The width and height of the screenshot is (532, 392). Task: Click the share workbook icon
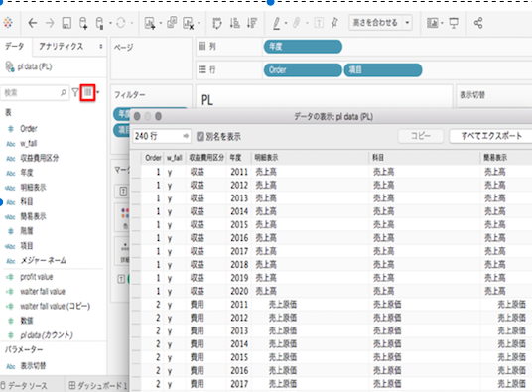[478, 23]
